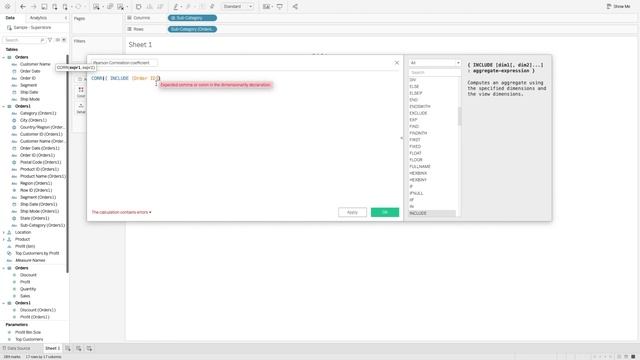640x360 pixels.
Task: Click the filter funnel icon in Data pane
Action: (50, 40)
